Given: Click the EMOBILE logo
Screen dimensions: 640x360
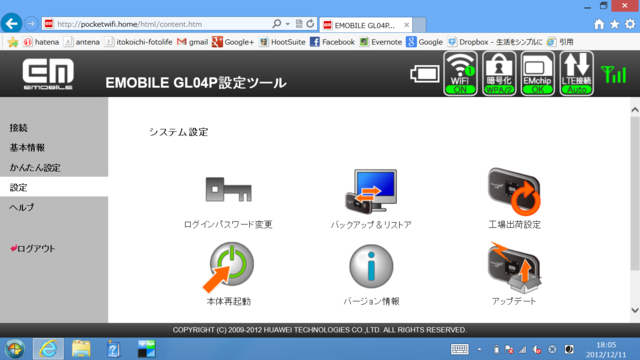Looking at the screenshot, I should [x=48, y=74].
